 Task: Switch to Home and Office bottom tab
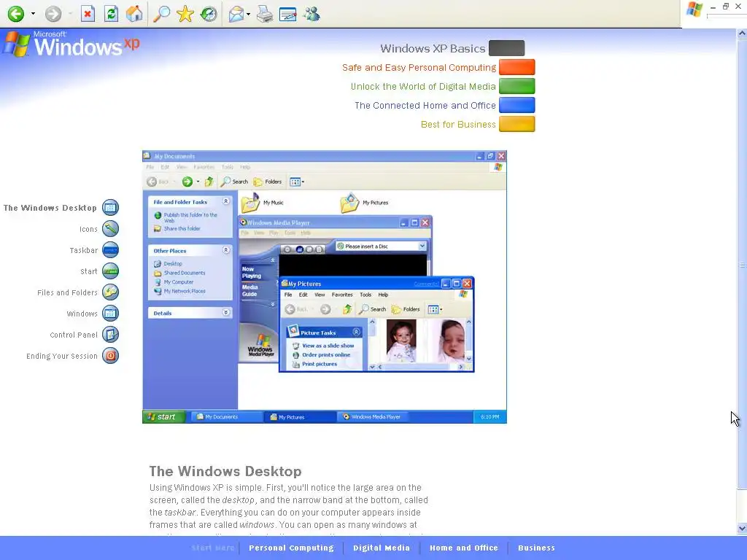(463, 548)
